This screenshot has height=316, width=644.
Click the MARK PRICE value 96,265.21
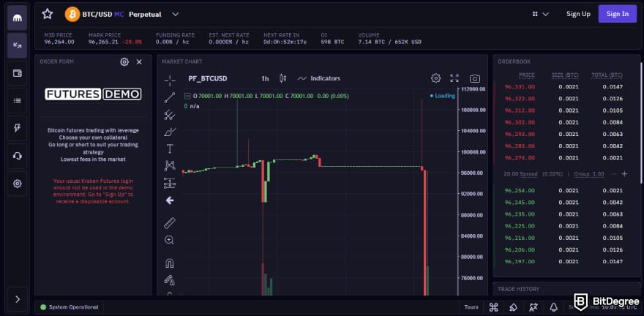103,42
